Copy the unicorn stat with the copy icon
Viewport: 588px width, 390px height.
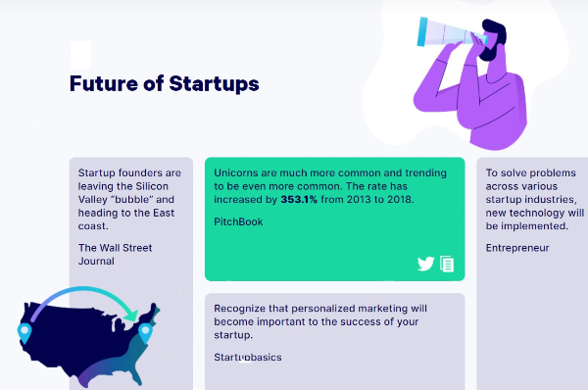click(447, 264)
